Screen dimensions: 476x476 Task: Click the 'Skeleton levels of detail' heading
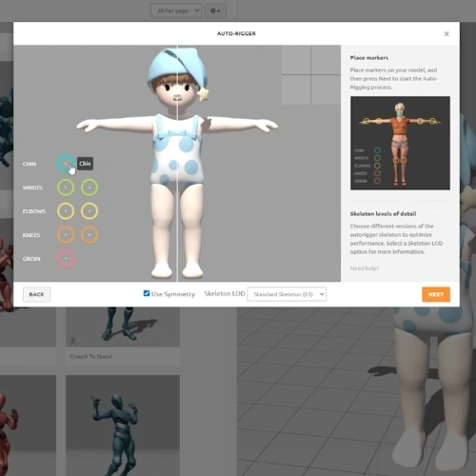point(383,214)
